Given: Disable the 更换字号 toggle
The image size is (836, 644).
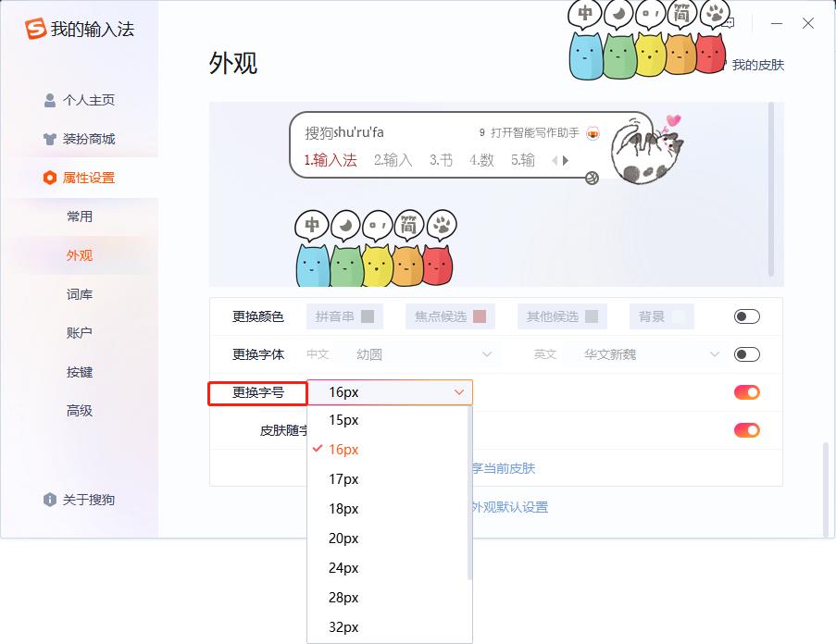Looking at the screenshot, I should (x=746, y=392).
